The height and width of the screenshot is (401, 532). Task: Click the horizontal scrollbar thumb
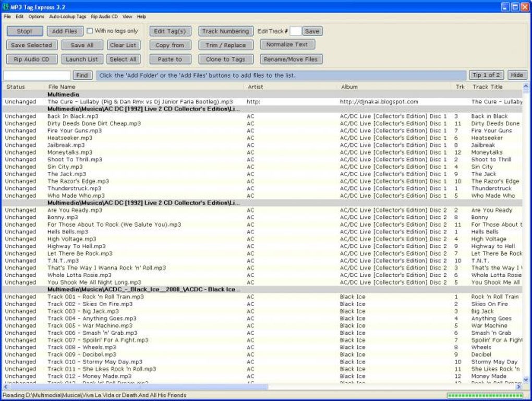pyautogui.click(x=138, y=387)
